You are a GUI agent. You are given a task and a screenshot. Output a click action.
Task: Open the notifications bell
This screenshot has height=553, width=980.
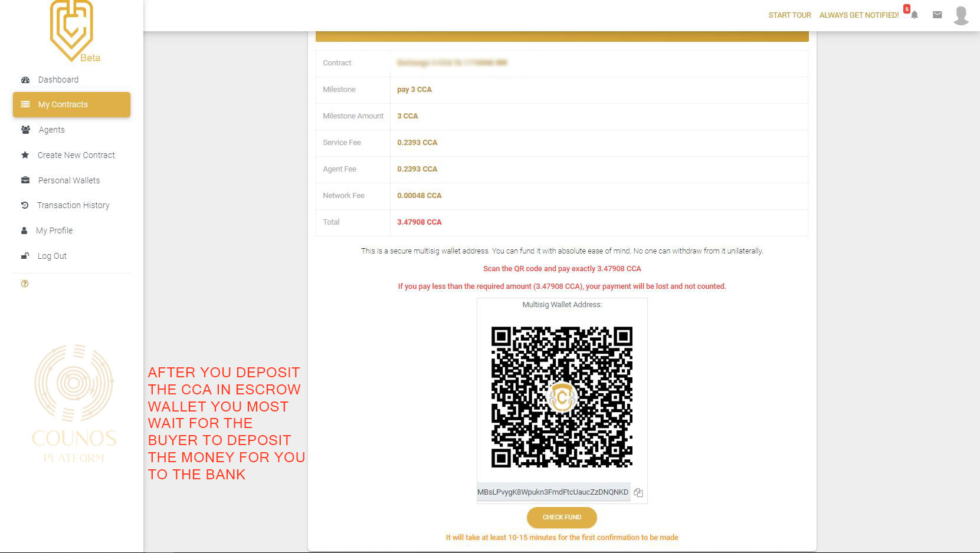pos(914,15)
